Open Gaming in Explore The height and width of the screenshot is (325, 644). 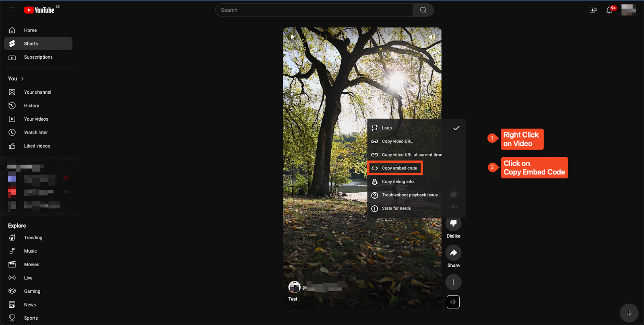[x=38, y=291]
